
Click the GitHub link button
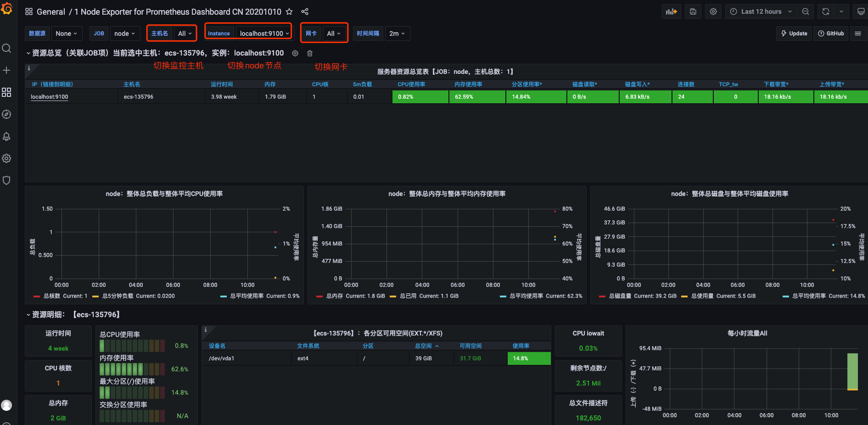click(831, 34)
